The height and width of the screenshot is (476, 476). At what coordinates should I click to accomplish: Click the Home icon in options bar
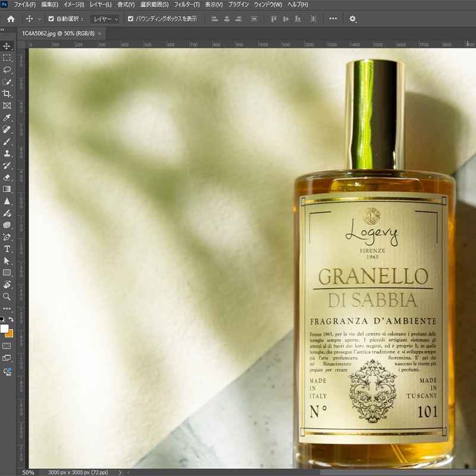click(x=11, y=19)
